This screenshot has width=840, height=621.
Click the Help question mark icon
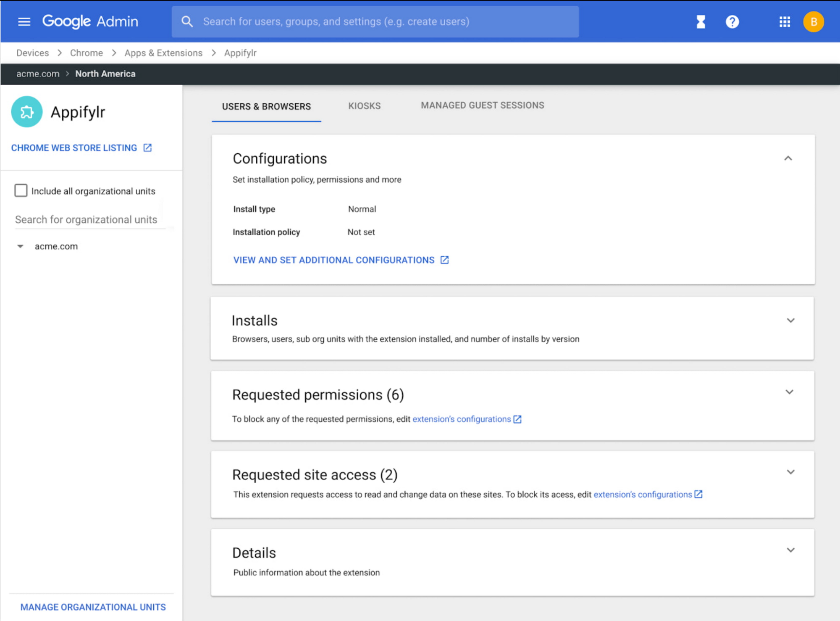click(732, 21)
